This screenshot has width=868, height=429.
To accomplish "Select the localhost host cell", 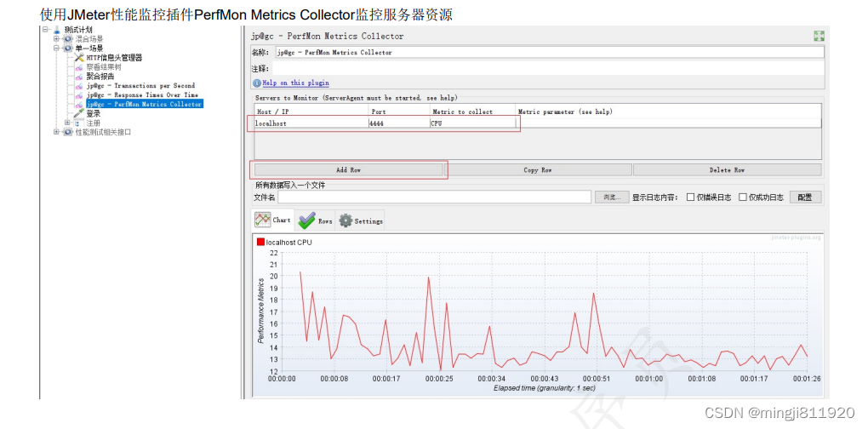I will (311, 123).
